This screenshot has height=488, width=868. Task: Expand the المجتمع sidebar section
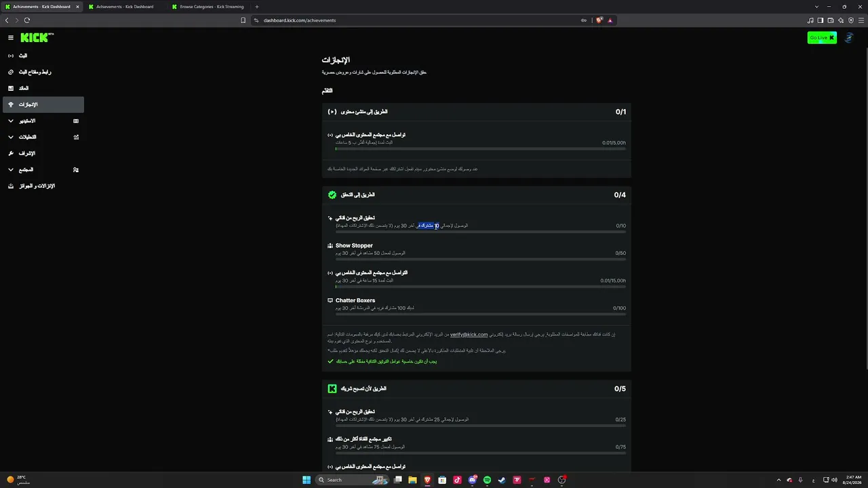43,169
